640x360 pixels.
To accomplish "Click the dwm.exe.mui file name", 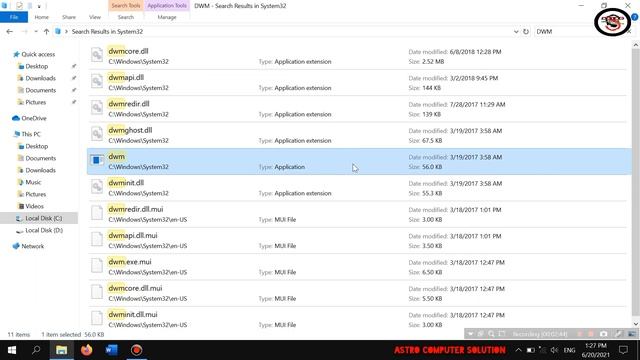I will (129, 262).
